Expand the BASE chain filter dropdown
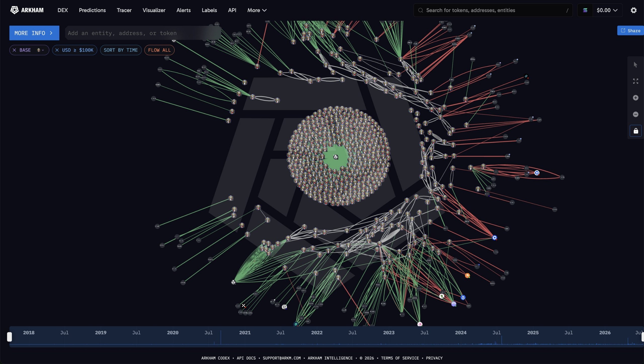 41,50
